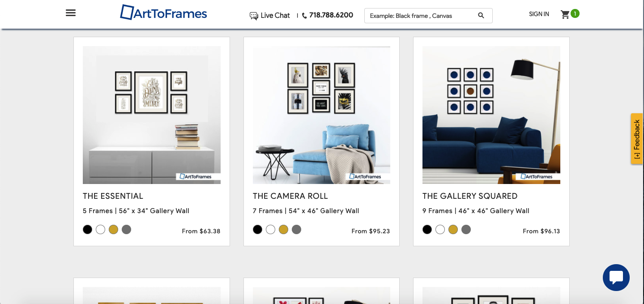Open the blue chat widget bubble
The image size is (644, 304).
616,278
